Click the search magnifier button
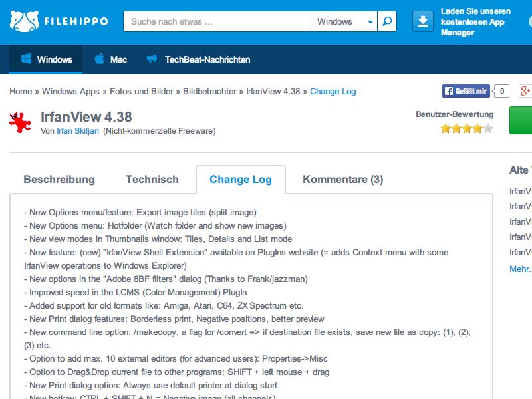Screen dimensions: 532x399 pos(387,21)
